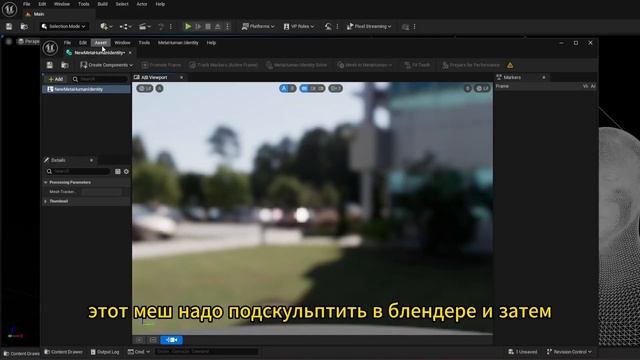Close the A|B Viewport tab

tap(182, 78)
